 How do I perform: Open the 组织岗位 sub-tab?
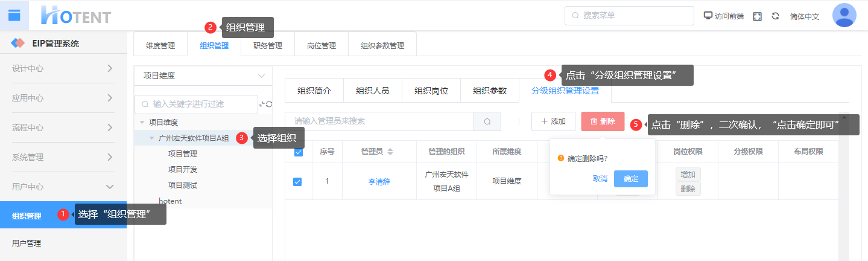click(x=431, y=91)
